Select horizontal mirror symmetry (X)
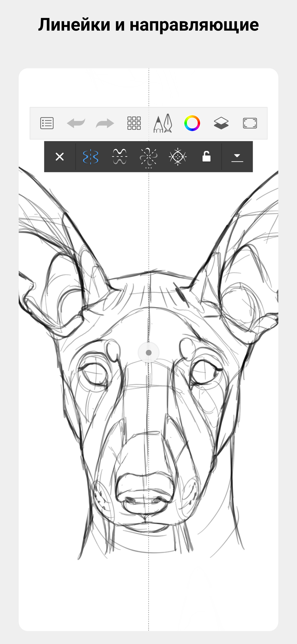The height and width of the screenshot is (644, 297). [x=120, y=157]
